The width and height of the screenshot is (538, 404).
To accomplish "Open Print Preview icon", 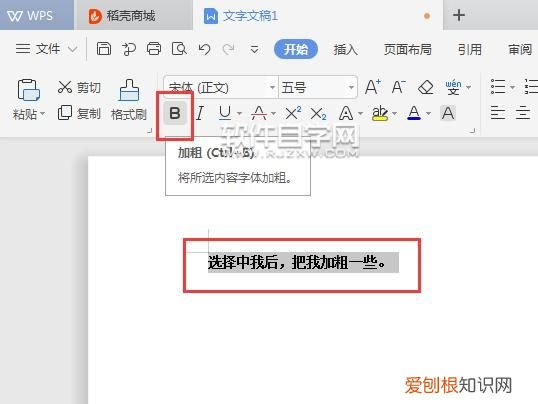I will [x=179, y=49].
